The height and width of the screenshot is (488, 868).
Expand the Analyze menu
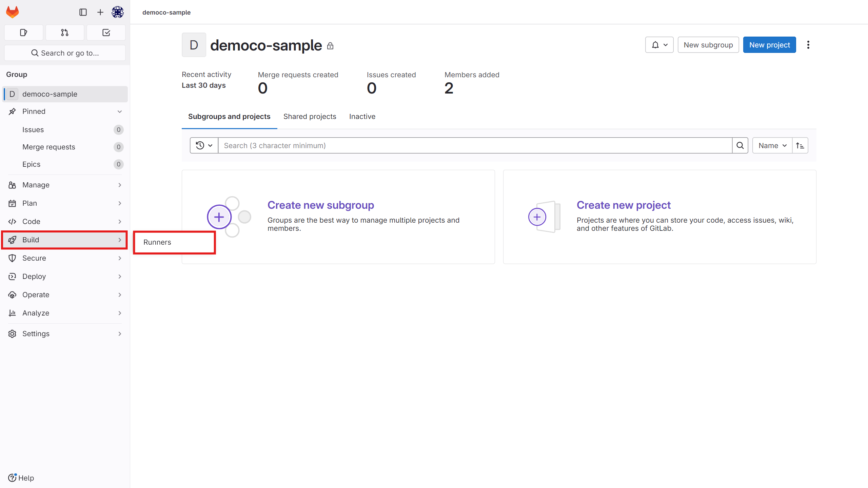(65, 313)
